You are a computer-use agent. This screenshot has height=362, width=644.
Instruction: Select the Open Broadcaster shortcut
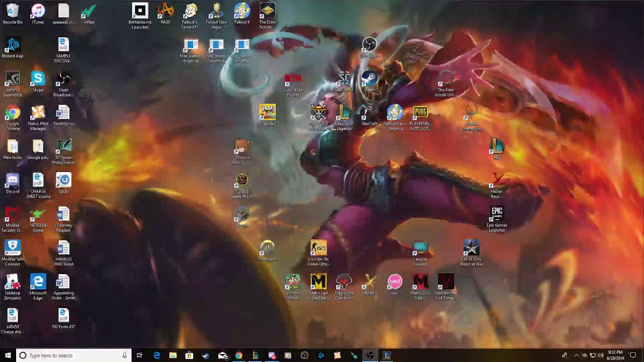pyautogui.click(x=63, y=84)
